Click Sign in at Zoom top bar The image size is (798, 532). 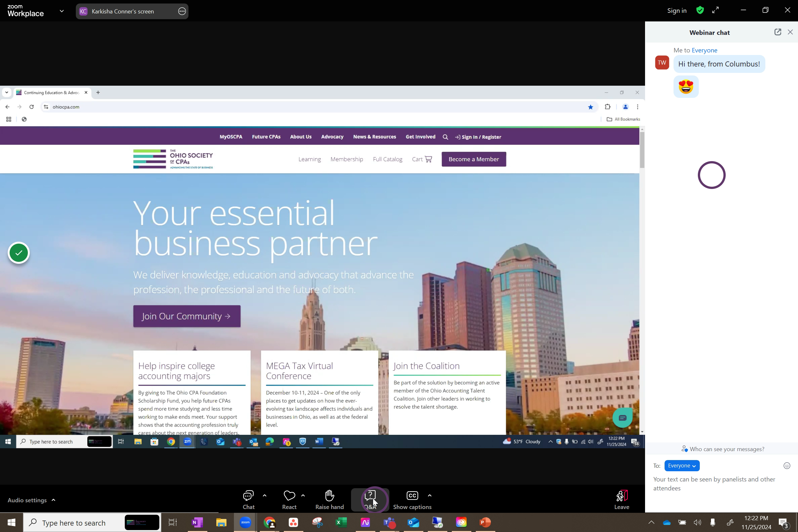click(677, 11)
